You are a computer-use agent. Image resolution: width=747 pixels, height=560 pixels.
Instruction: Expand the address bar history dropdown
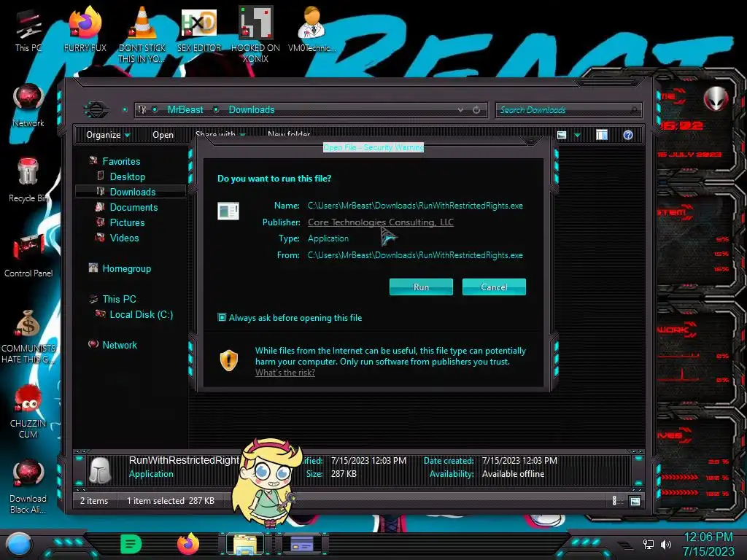coord(461,110)
